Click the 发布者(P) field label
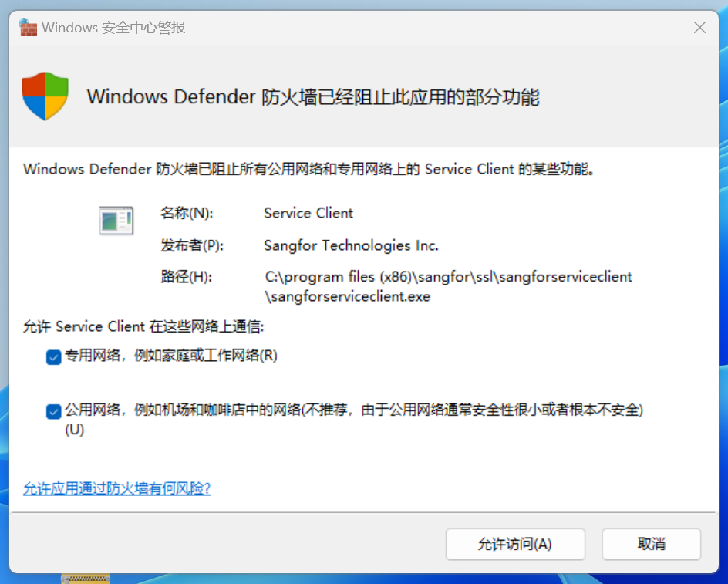728x584 pixels. pos(191,245)
